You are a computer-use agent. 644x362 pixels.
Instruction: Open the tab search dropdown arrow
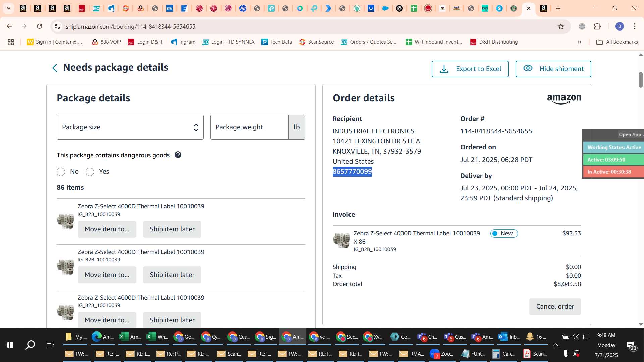pyautogui.click(x=9, y=8)
